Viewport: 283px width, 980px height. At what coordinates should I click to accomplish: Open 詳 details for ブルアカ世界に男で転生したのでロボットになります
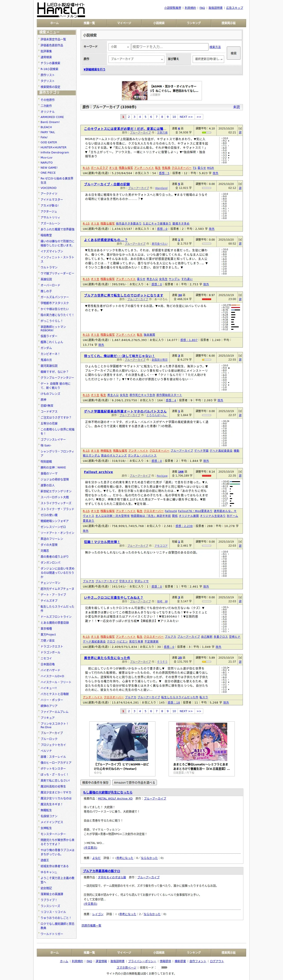pos(240,299)
